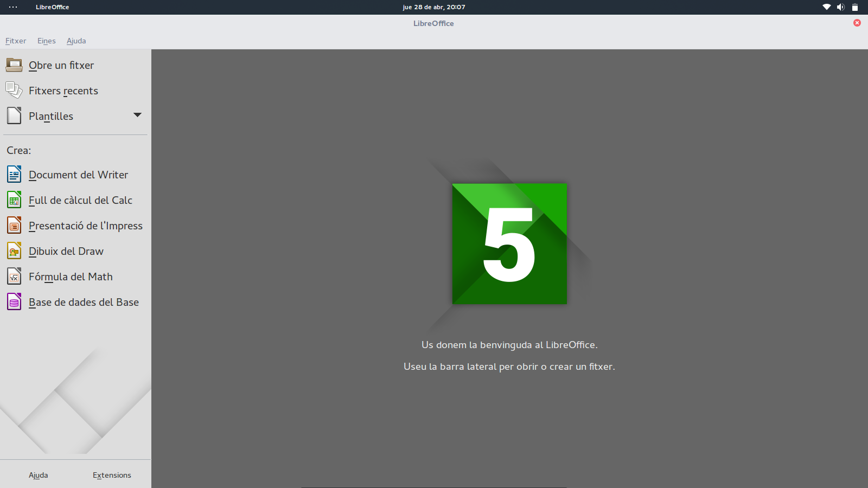This screenshot has height=488, width=868.
Task: Click the Impress presentation icon
Action: pos(14,225)
